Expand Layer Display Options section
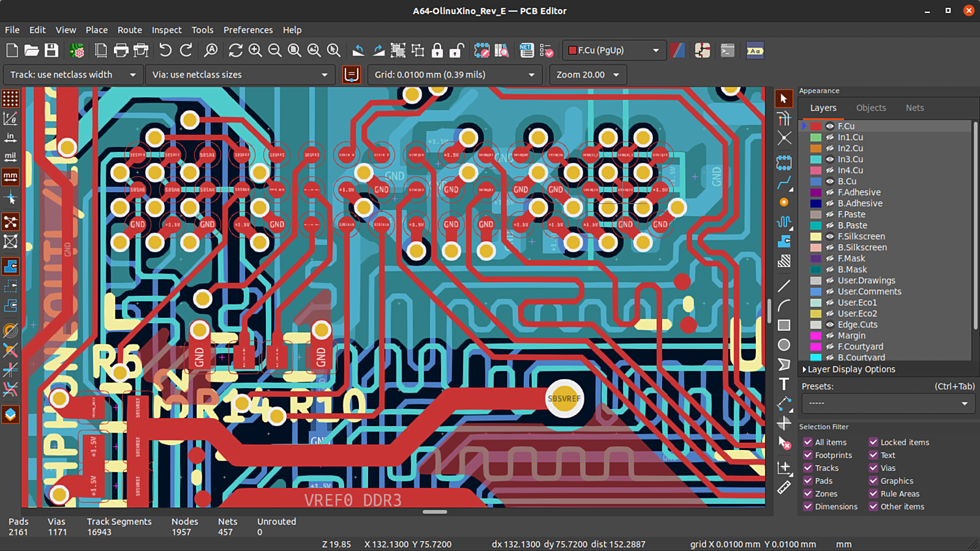The height and width of the screenshot is (551, 980). 847,369
